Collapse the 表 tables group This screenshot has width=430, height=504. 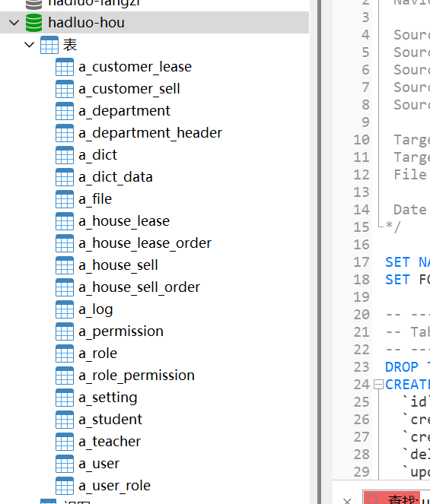click(29, 45)
